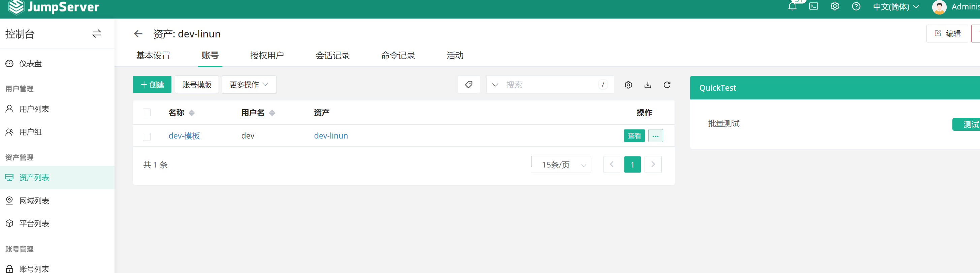Viewport: 980px width, 273px height.
Task: Open the 15条/页 page size dropdown
Action: coord(561,165)
